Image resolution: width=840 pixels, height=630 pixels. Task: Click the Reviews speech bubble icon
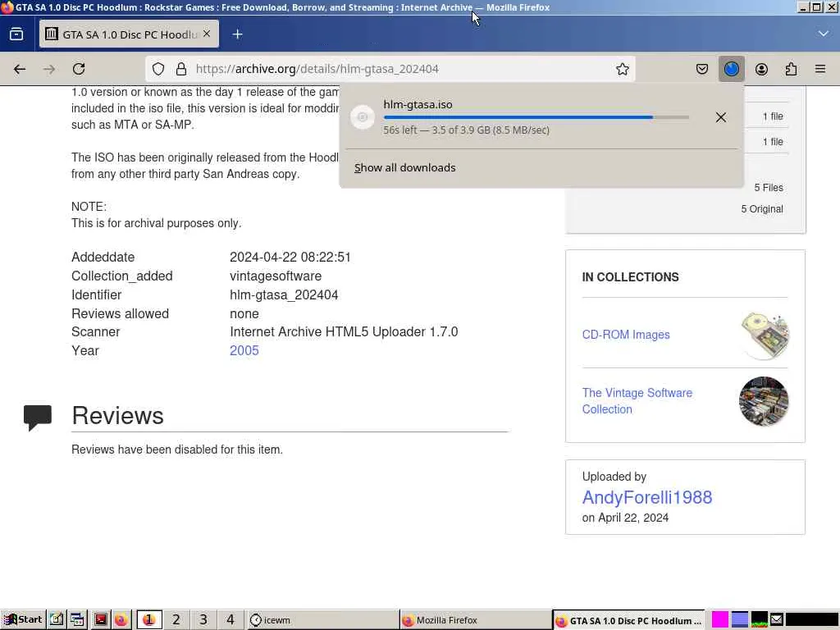[38, 418]
